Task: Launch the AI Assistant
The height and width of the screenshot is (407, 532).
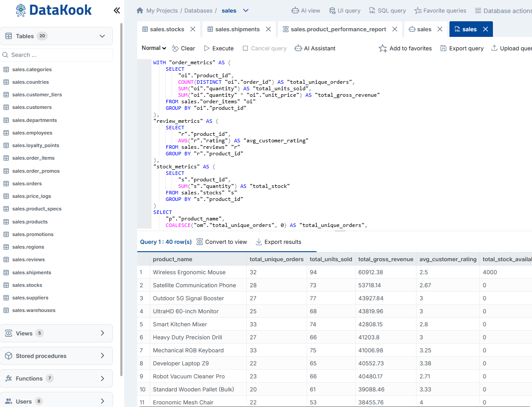Action: click(315, 48)
